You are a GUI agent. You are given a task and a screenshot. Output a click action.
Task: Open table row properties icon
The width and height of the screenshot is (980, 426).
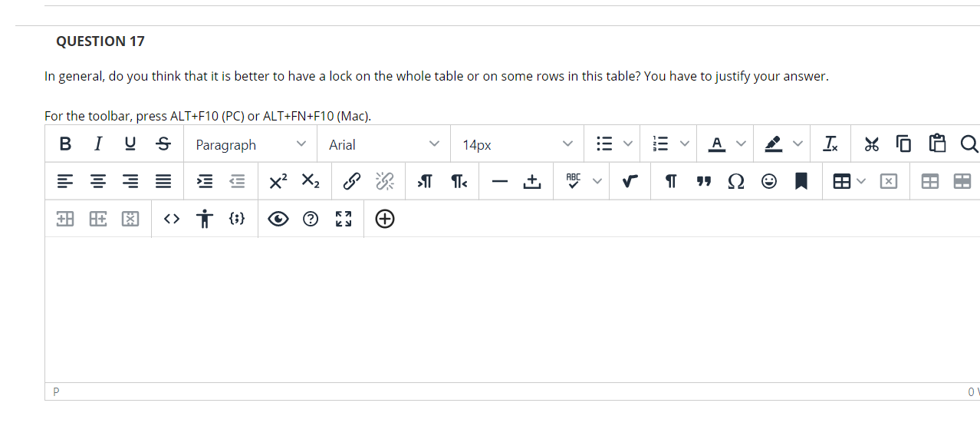coord(962,182)
